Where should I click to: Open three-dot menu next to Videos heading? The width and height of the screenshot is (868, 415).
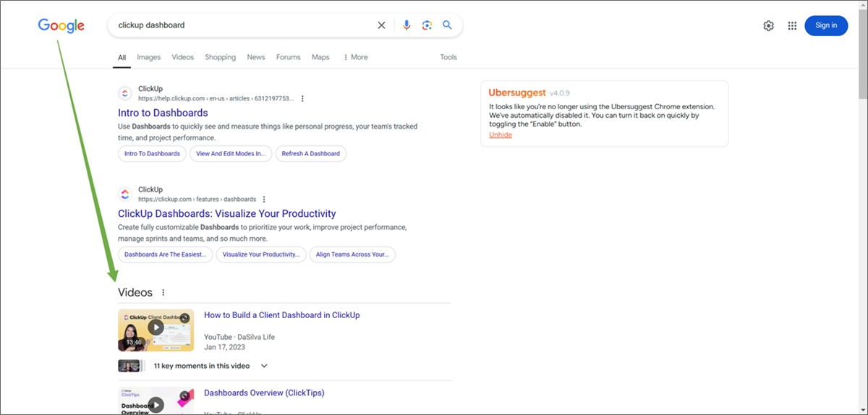(163, 293)
